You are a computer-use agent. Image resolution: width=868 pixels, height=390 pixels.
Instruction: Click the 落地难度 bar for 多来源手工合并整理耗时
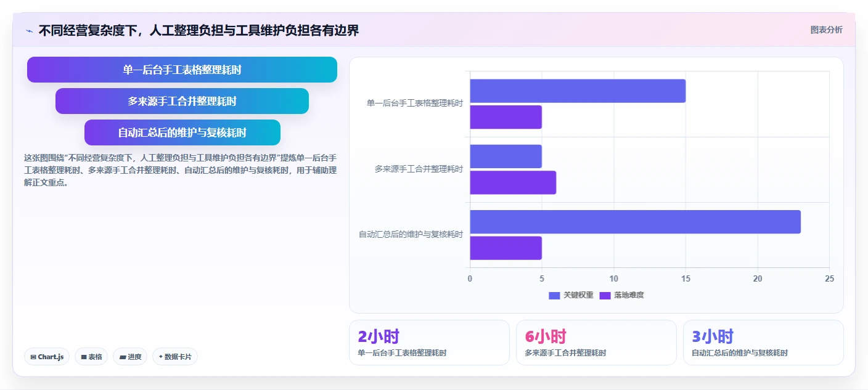pos(513,182)
